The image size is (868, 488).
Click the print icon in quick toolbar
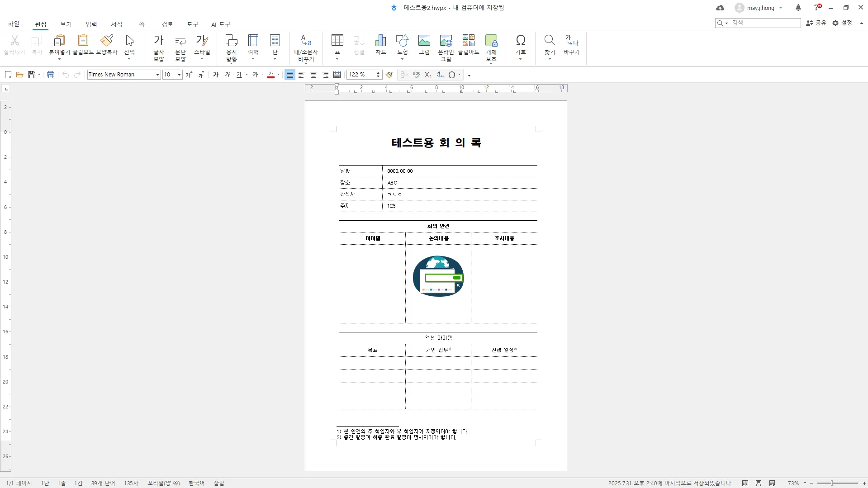coord(51,75)
